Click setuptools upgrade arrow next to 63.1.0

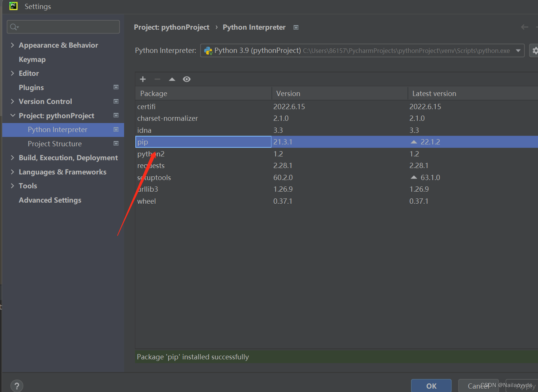click(414, 177)
